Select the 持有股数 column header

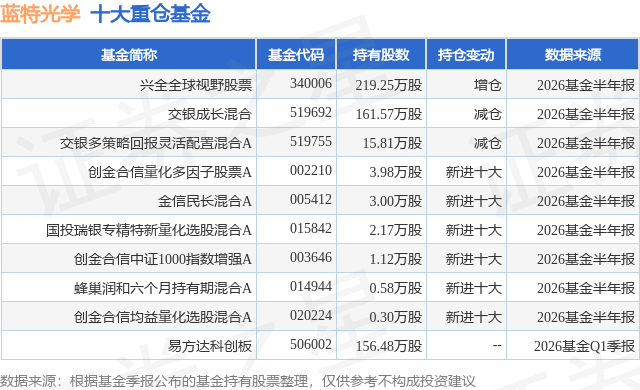point(381,55)
